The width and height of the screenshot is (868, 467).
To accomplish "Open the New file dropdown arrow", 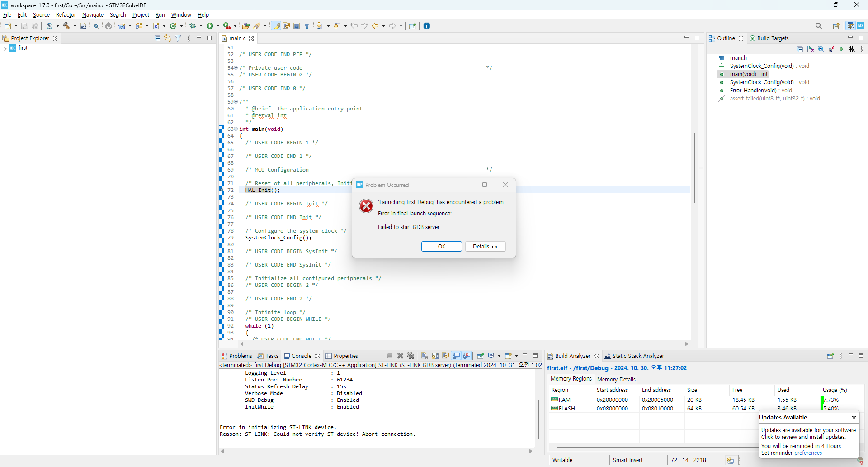I will tap(16, 26).
